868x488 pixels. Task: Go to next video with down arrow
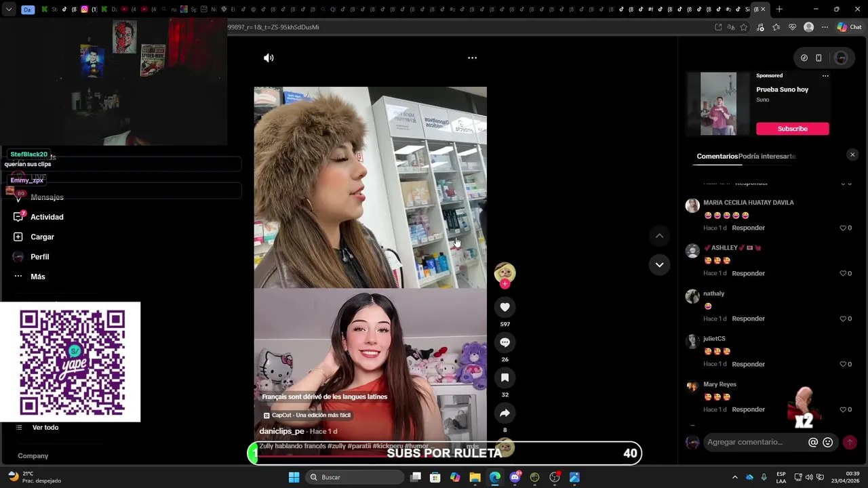659,264
